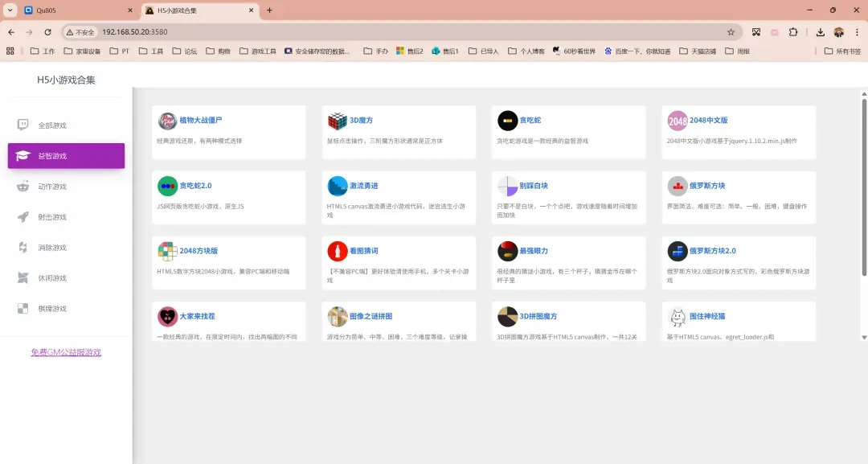This screenshot has width=868, height=464.
Task: Click the 激流勇进 blue icon
Action: click(x=338, y=186)
